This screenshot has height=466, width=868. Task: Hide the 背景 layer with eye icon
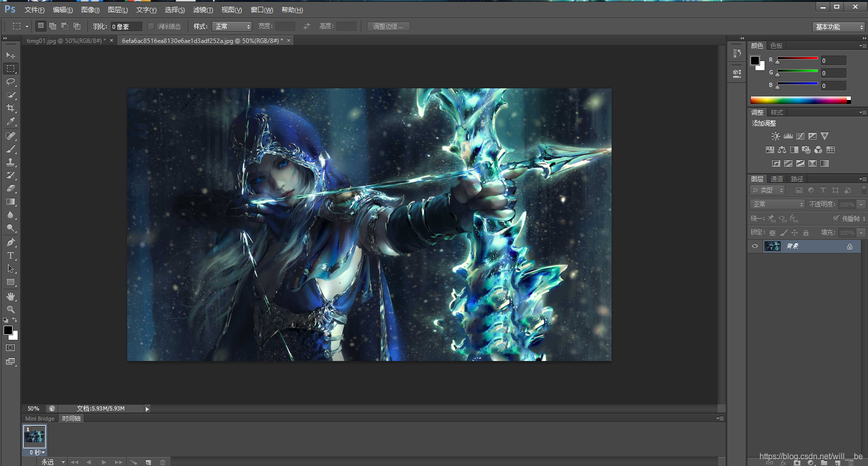[x=755, y=246]
